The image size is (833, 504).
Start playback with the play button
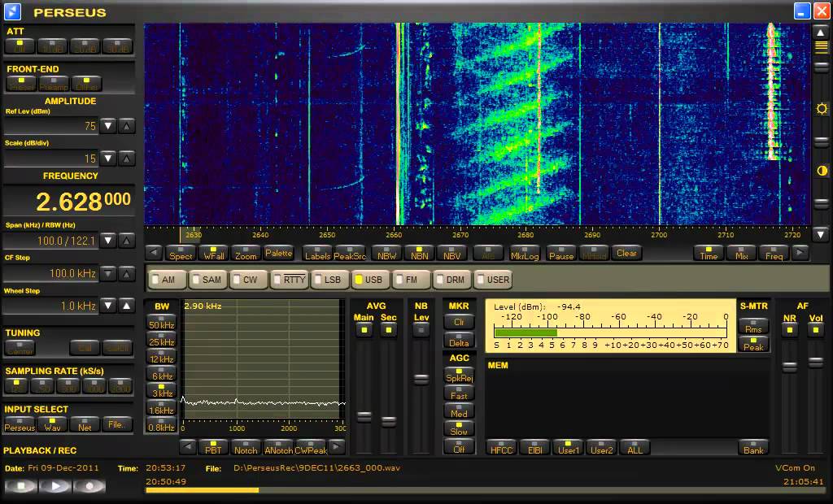coord(55,485)
